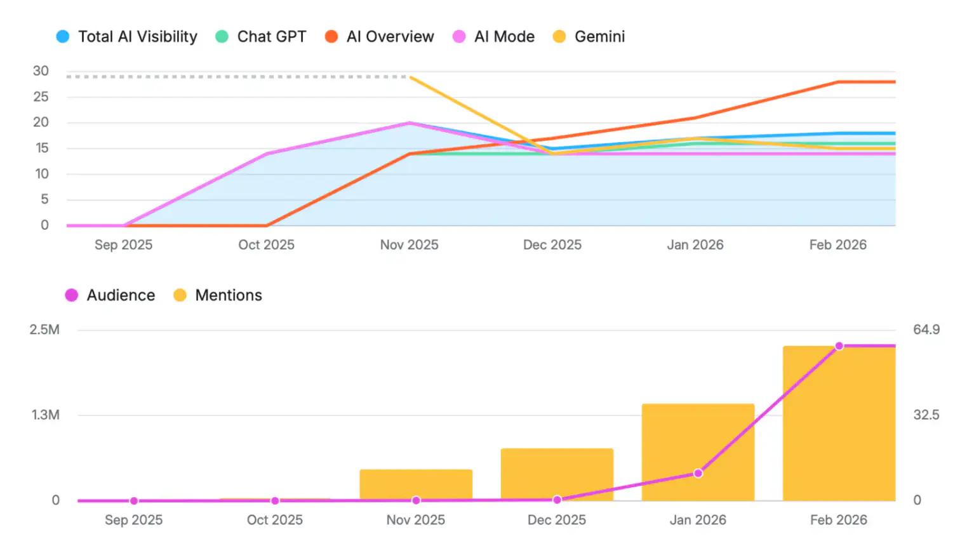Click the Chat GPT green legend icon

(220, 37)
